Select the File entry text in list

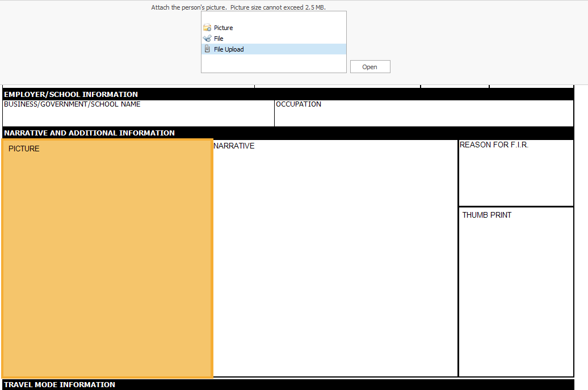(219, 39)
